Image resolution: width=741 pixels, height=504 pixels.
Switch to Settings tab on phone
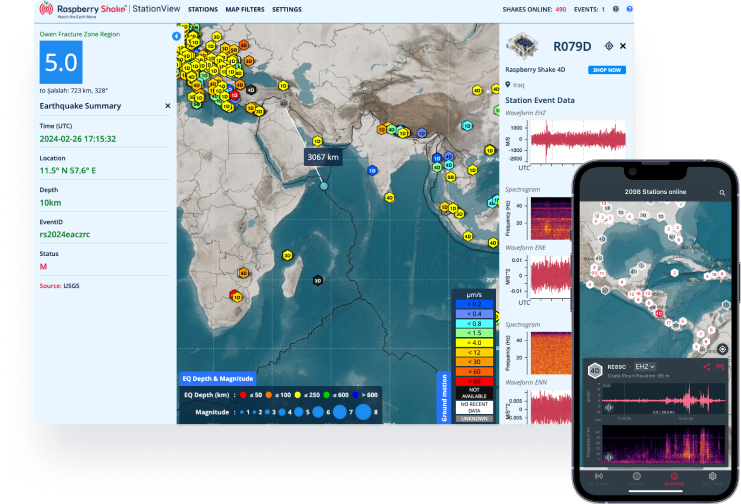tap(712, 478)
